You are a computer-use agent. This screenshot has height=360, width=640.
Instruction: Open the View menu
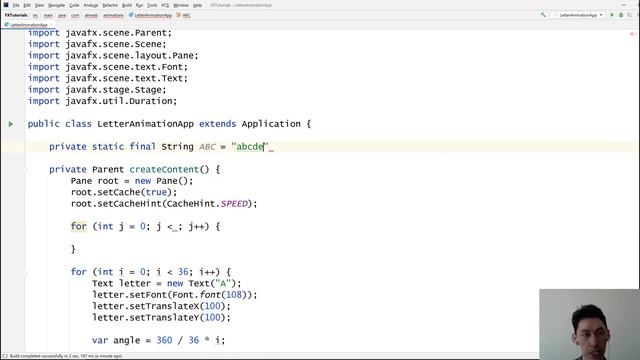click(x=39, y=5)
